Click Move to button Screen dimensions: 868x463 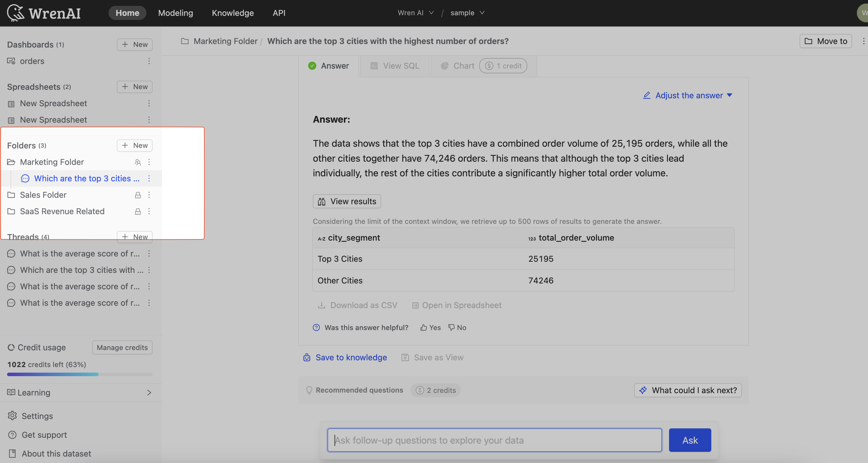tap(825, 41)
